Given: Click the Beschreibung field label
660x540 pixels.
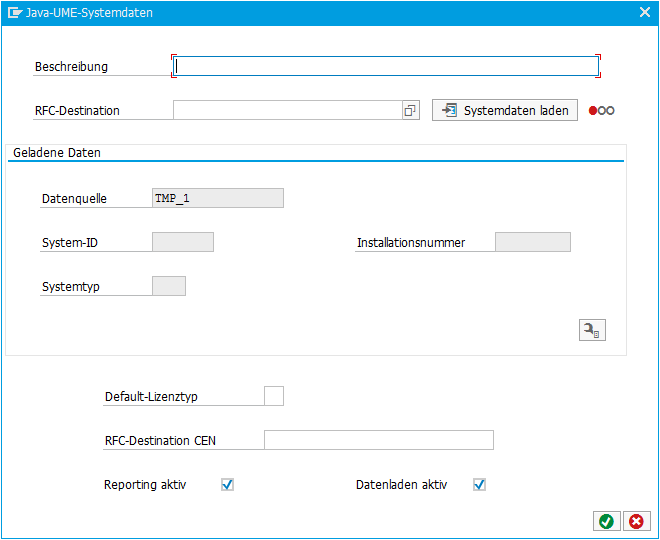Looking at the screenshot, I should [71, 67].
